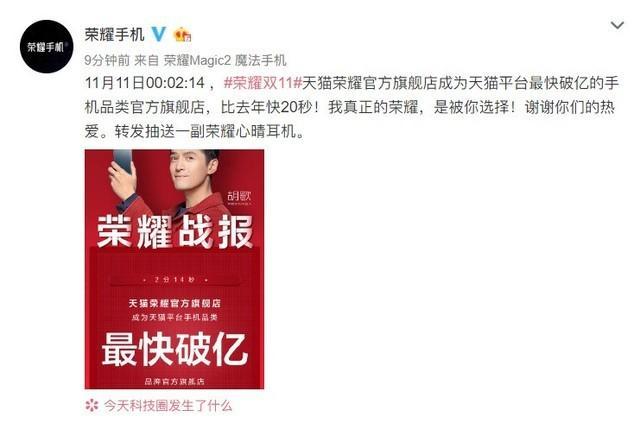Open the 今天科技圈发生了什么 topic link

click(168, 406)
